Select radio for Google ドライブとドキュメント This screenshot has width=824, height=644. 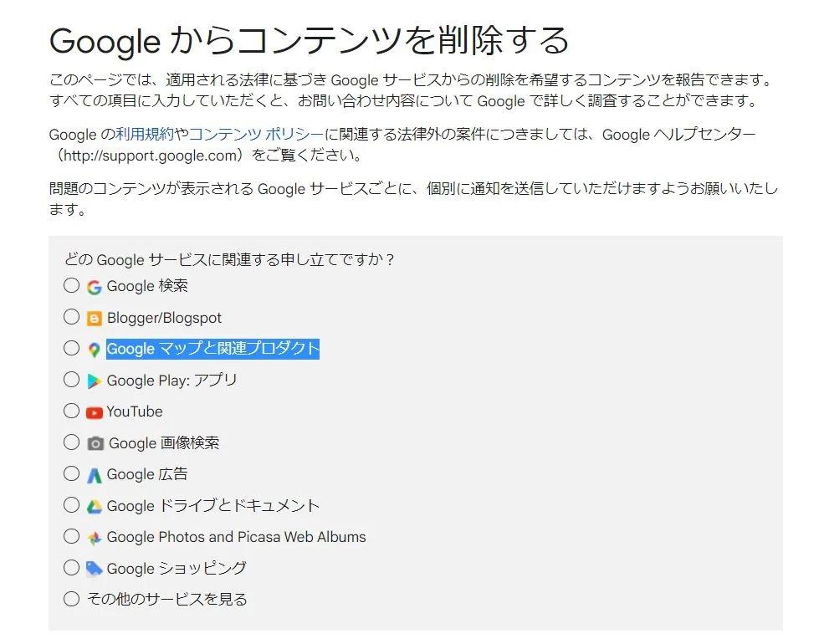[72, 504]
